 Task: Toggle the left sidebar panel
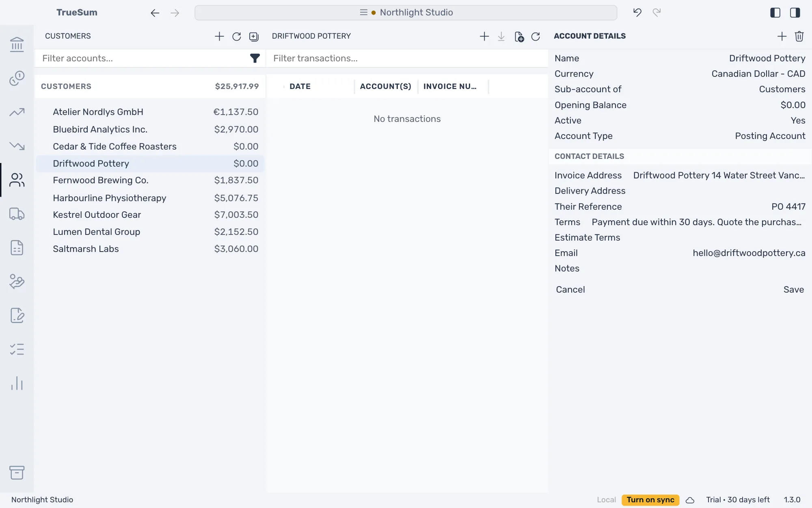pos(775,13)
